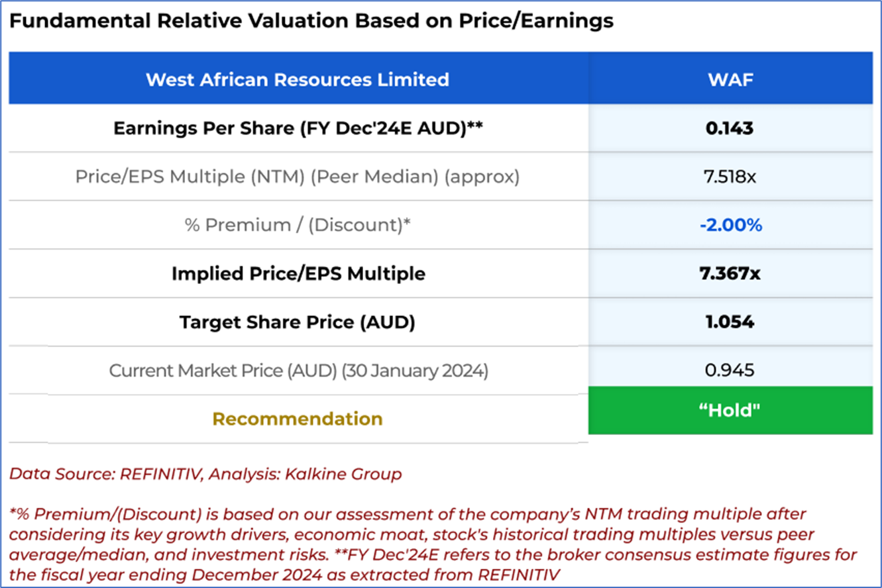Click the blue -2.00% discount value
This screenshot has width=882, height=588.
[730, 225]
